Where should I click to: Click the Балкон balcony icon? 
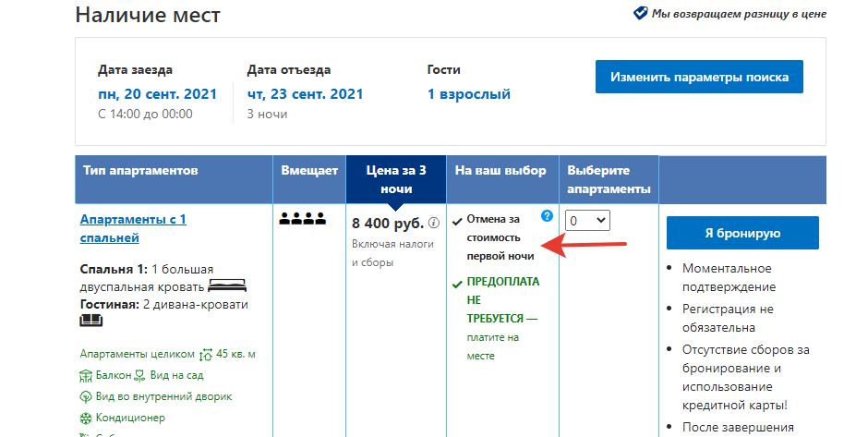pos(86,376)
